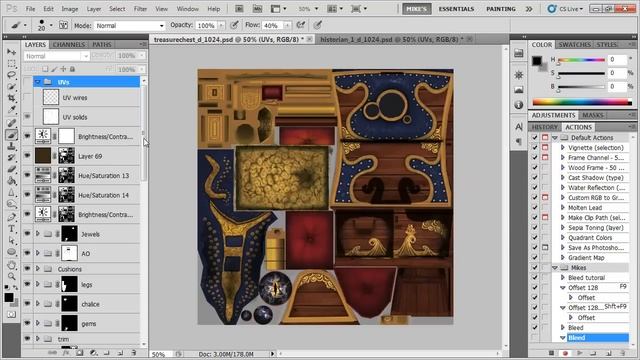640x360 pixels.
Task: Hide the UV solids layer
Action: [27, 117]
